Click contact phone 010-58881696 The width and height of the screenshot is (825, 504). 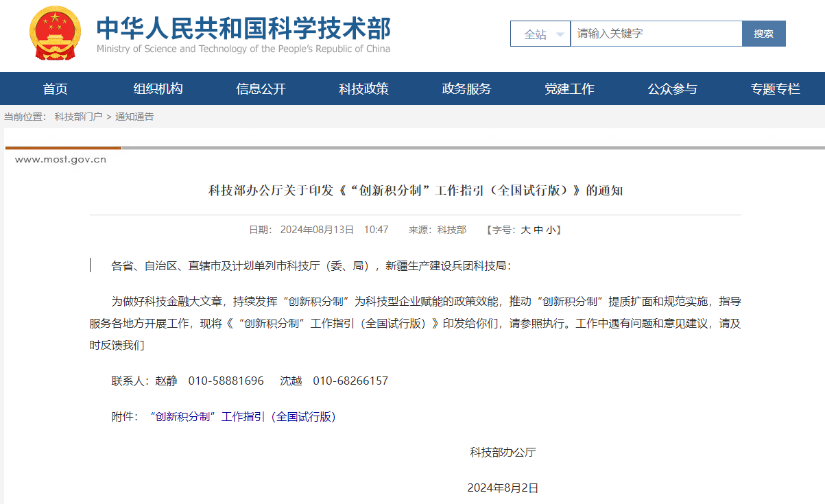pyautogui.click(x=226, y=381)
